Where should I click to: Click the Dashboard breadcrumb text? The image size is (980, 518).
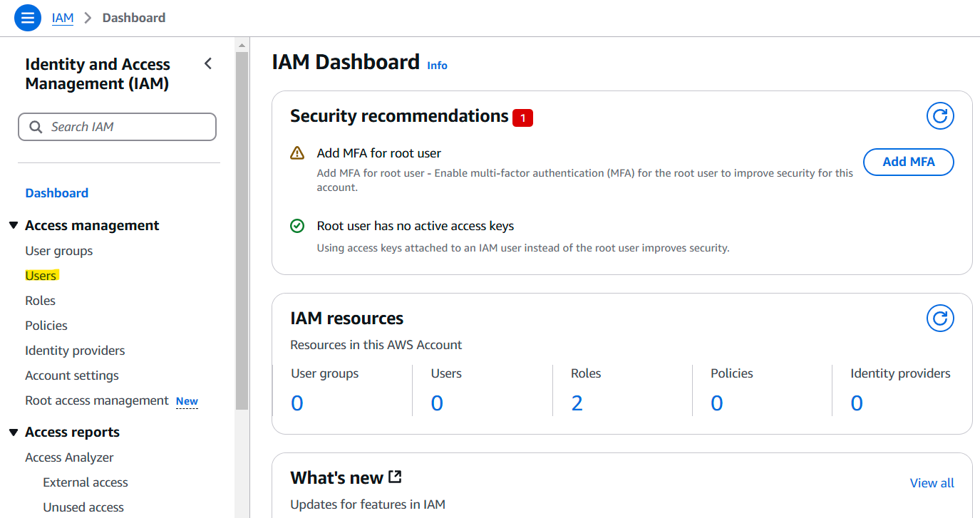(134, 18)
